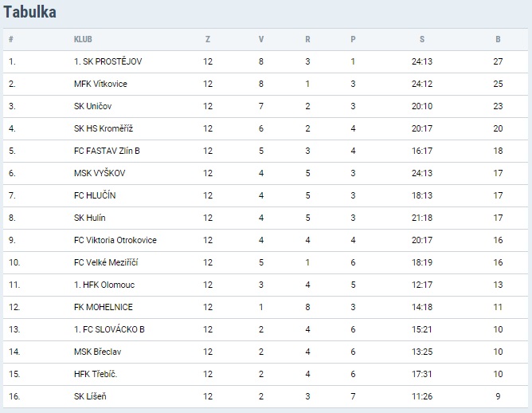Viewport: 532px width, 413px height.
Task: Click SK Líšeň at table bottom
Action: (x=90, y=396)
